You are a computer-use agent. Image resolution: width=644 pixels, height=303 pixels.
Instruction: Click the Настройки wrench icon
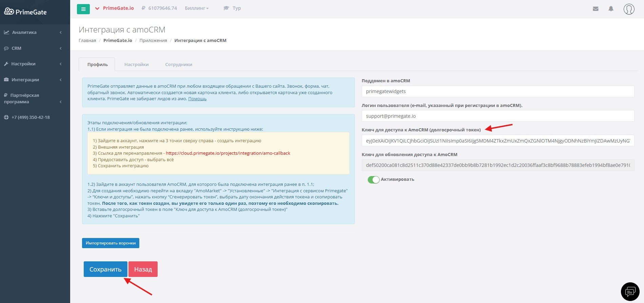click(6, 64)
